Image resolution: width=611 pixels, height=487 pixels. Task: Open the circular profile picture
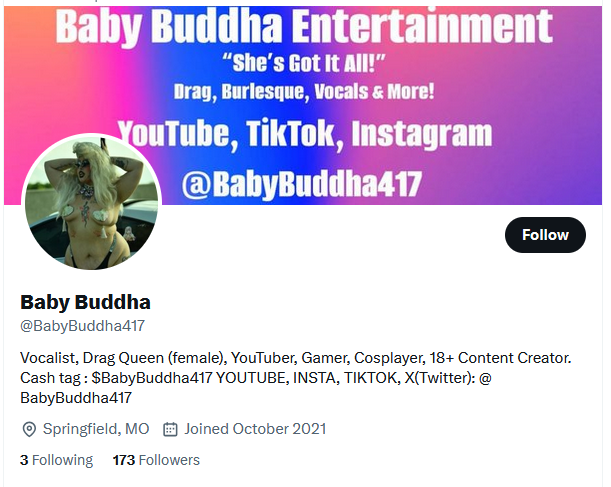[x=92, y=202]
